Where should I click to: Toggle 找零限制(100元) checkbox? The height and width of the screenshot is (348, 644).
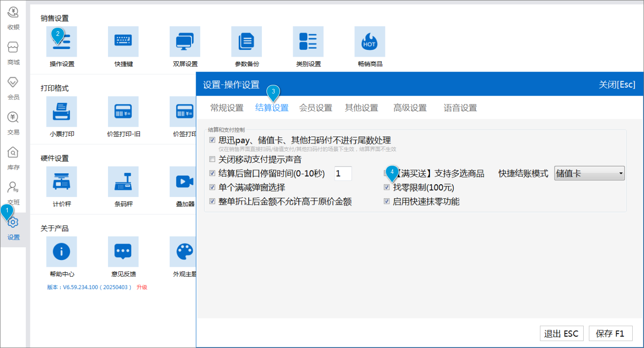pyautogui.click(x=387, y=187)
